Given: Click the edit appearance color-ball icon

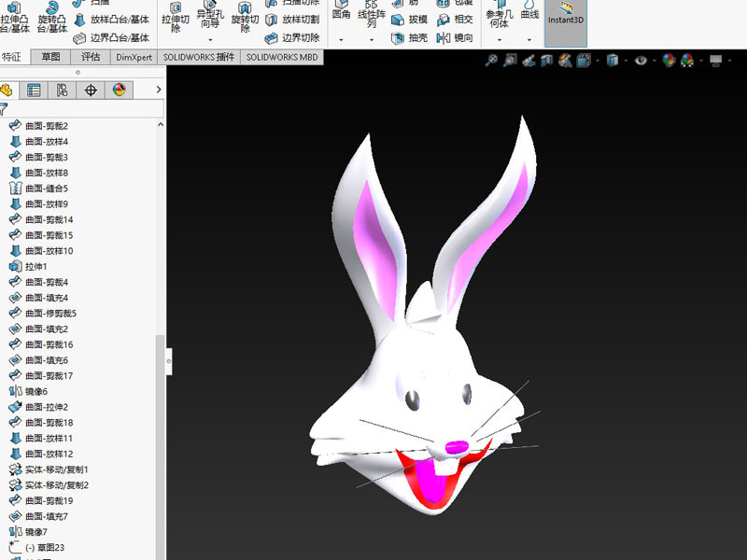Looking at the screenshot, I should point(669,61).
